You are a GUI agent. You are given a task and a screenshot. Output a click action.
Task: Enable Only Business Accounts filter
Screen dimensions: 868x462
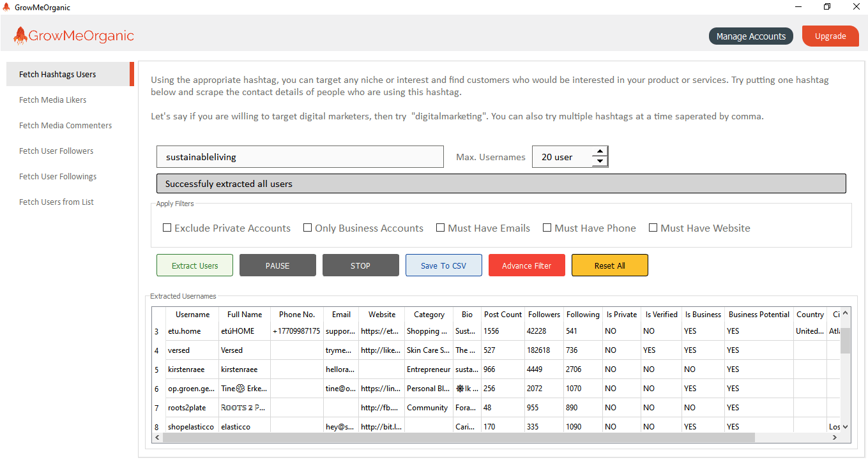coord(308,228)
